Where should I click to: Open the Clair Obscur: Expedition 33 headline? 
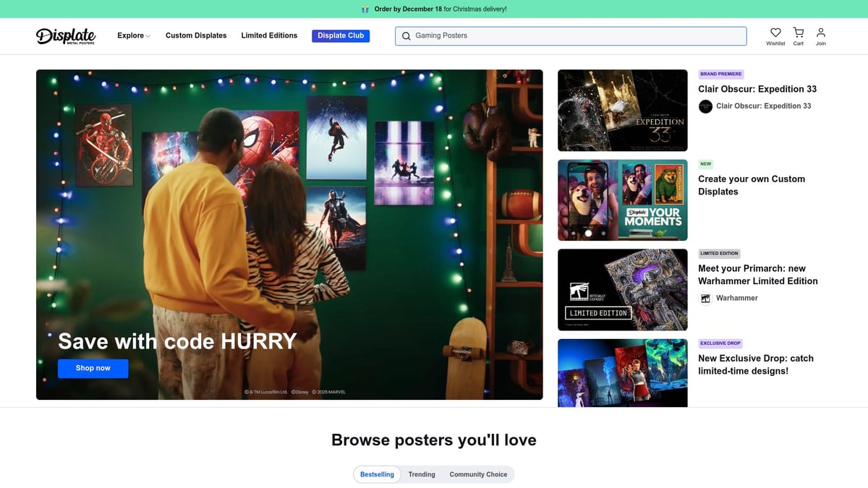(x=757, y=89)
